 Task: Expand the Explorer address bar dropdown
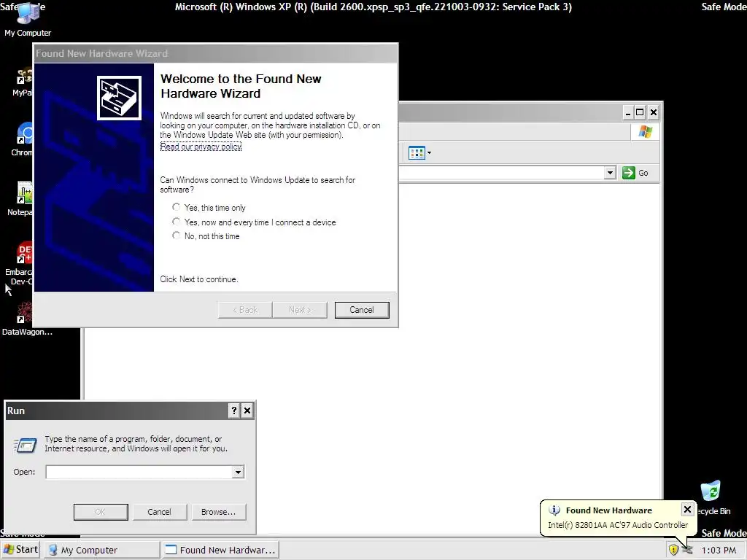click(610, 173)
